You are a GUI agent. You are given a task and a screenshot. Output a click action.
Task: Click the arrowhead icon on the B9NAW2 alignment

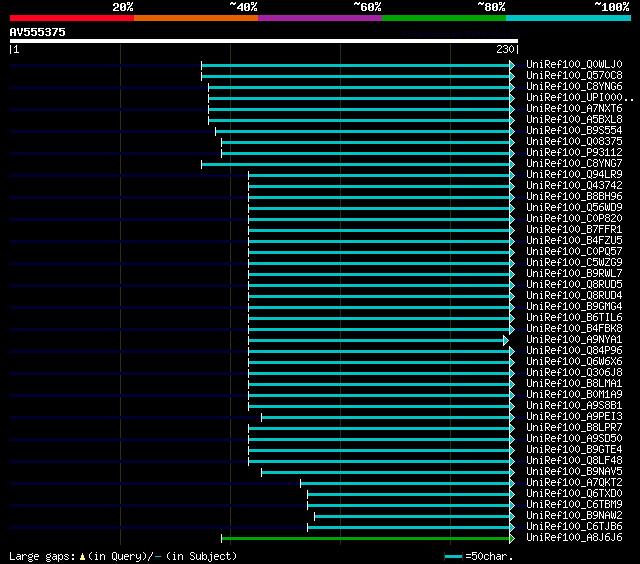click(x=512, y=517)
